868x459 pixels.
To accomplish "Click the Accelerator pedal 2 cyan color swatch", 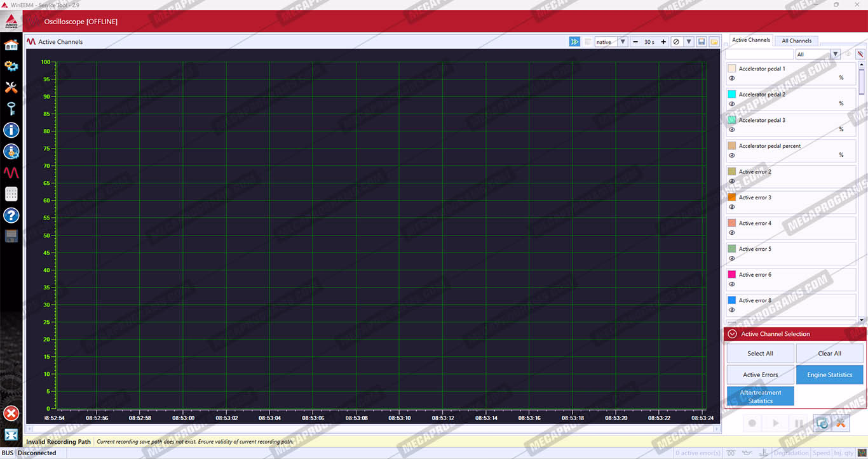I will point(731,94).
